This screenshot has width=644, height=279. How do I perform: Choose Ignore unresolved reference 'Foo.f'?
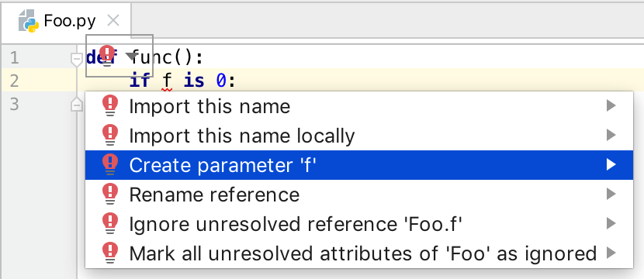click(359, 224)
